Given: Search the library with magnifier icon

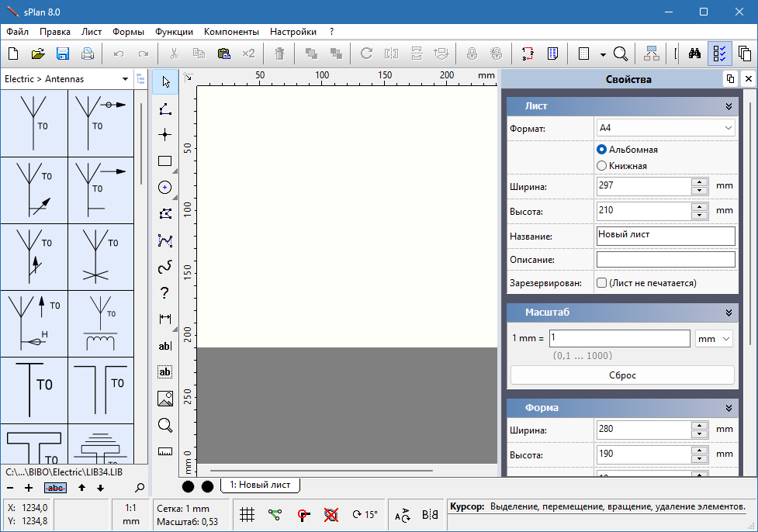Looking at the screenshot, I should point(140,488).
